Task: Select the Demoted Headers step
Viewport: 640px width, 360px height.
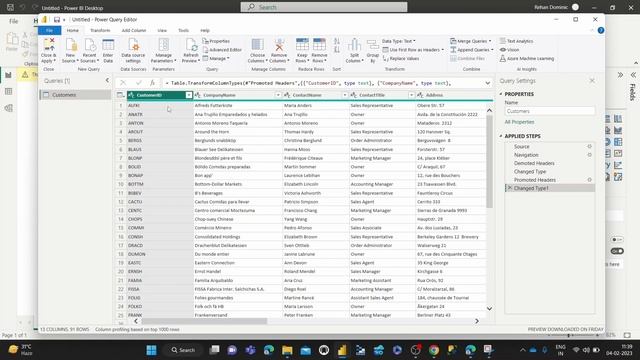Action: pos(534,163)
